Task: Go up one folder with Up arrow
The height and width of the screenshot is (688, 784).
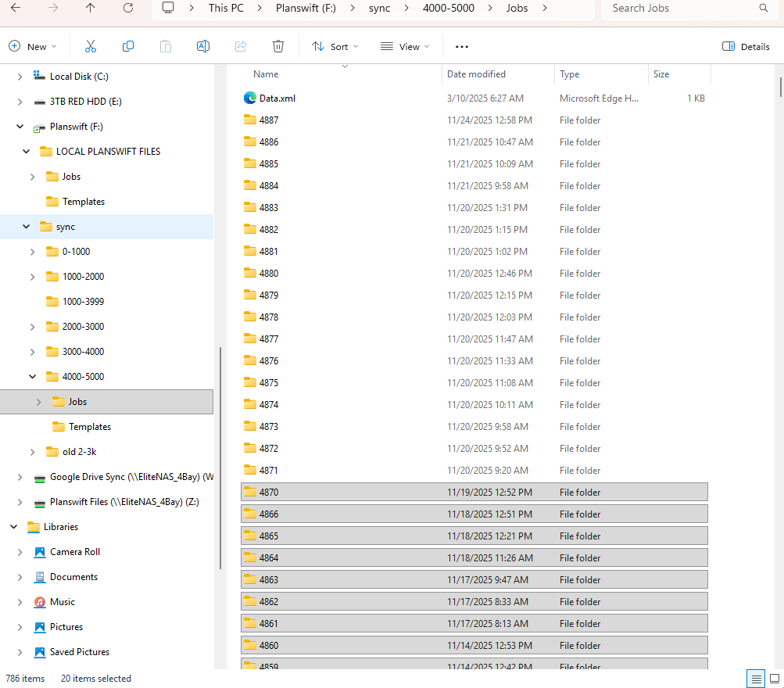Action: tap(91, 8)
